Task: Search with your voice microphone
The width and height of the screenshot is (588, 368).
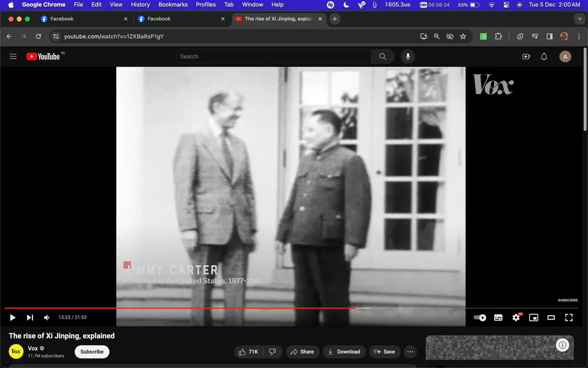Action: (408, 56)
